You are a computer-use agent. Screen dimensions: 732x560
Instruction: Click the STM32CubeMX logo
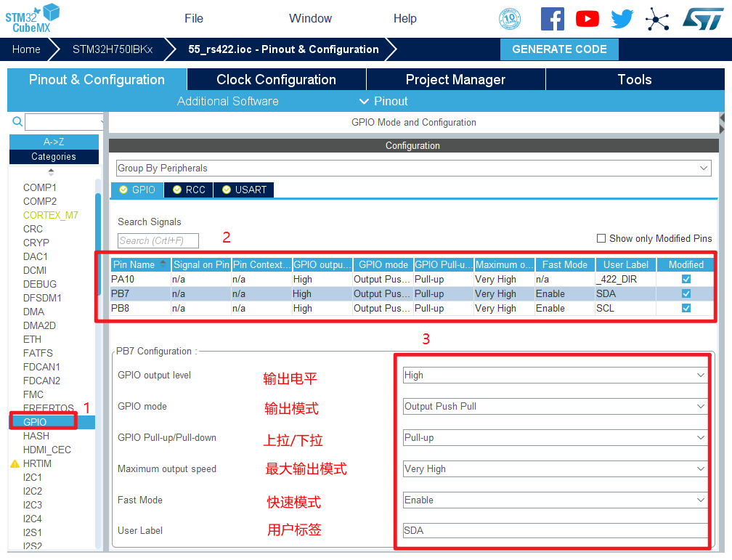pyautogui.click(x=33, y=17)
